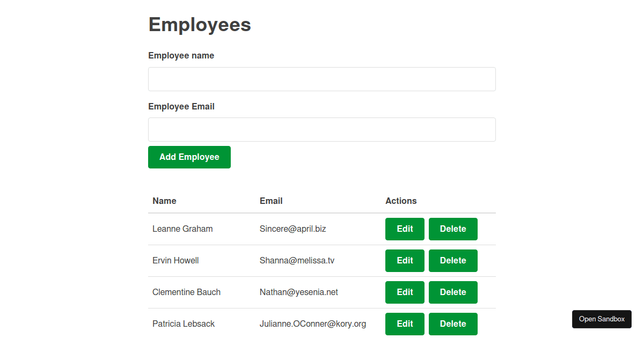The width and height of the screenshot is (644, 338).
Task: Delete the Leanne Graham record
Action: pyautogui.click(x=452, y=229)
